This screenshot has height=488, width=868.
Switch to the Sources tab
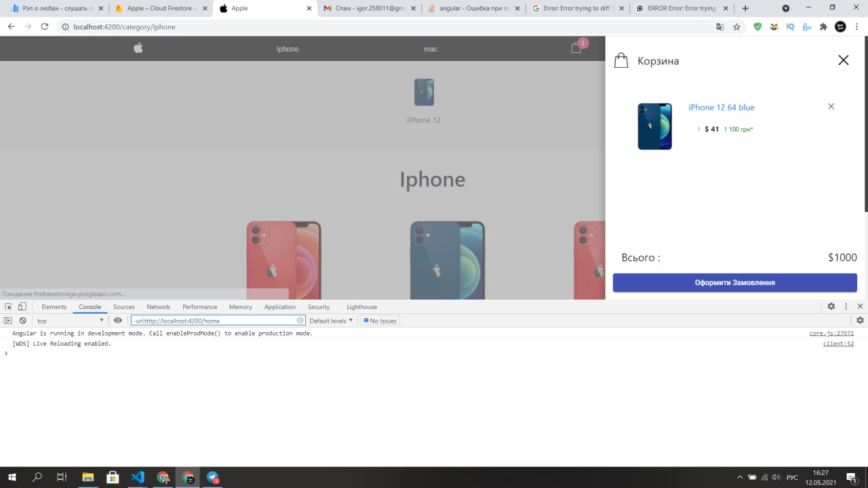coord(124,307)
